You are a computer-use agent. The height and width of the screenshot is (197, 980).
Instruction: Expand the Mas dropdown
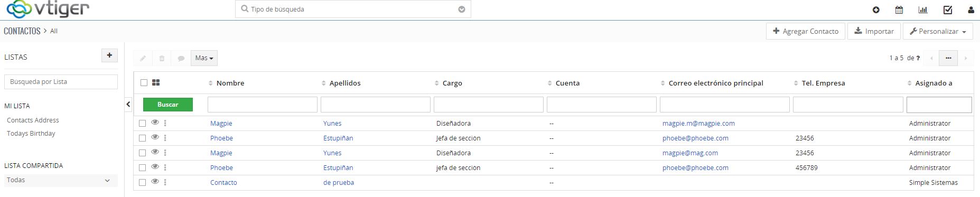click(x=204, y=58)
